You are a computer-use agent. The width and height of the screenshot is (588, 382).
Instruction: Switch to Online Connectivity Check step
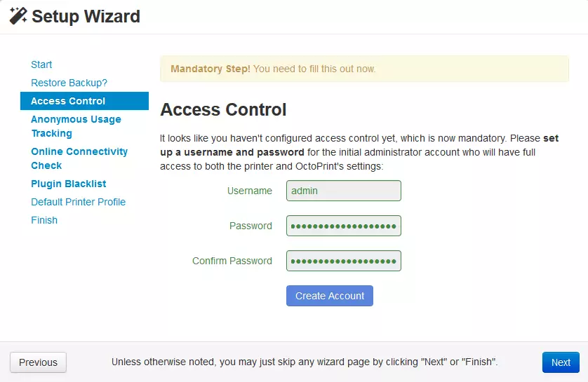point(79,158)
